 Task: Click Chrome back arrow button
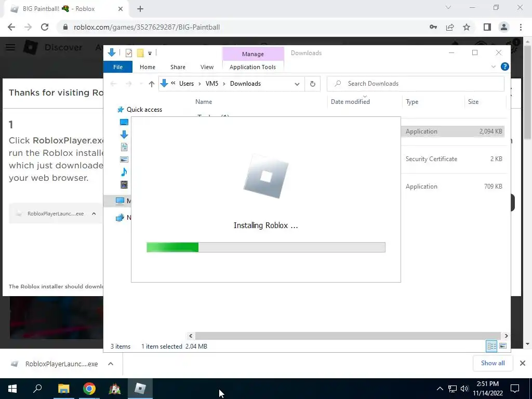(x=11, y=27)
